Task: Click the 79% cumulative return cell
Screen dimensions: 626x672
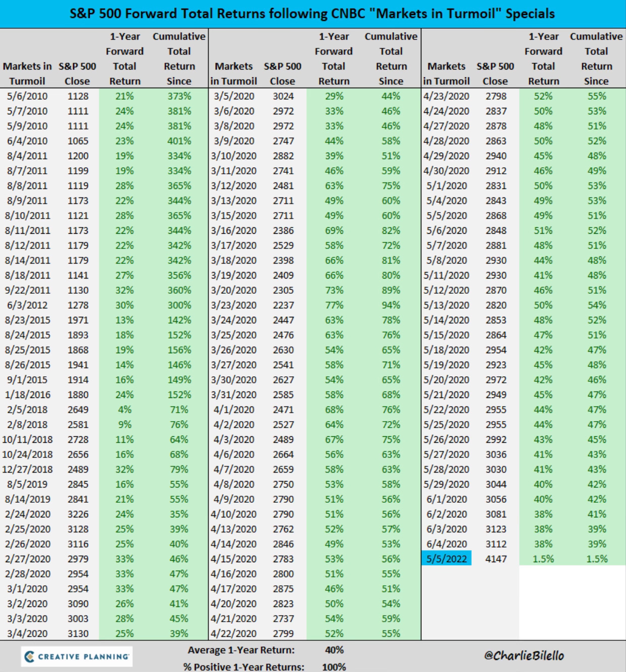Action: [x=179, y=469]
